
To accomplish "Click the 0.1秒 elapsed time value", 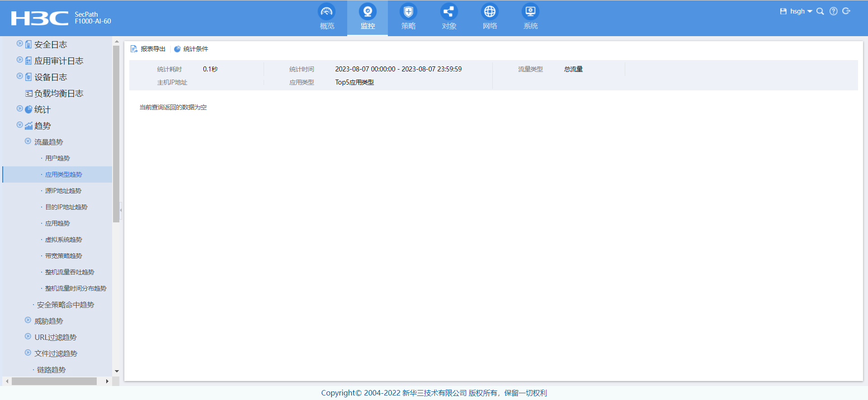I will tap(210, 69).
